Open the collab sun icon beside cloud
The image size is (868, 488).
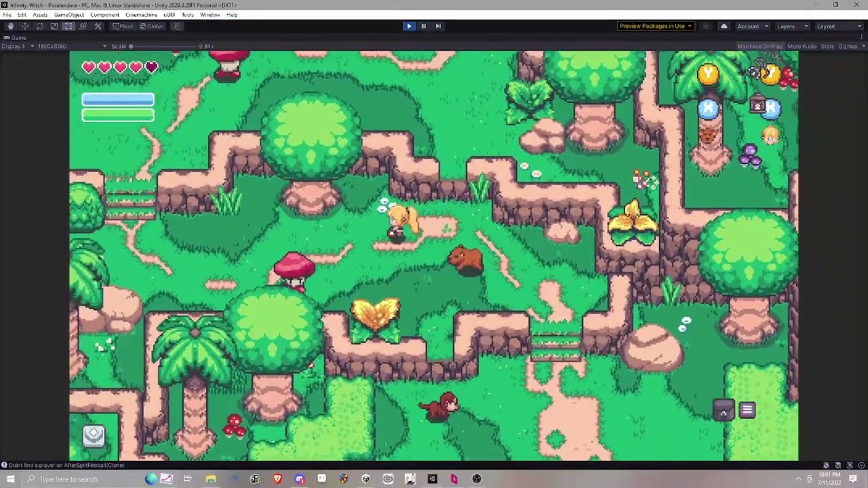tap(706, 26)
